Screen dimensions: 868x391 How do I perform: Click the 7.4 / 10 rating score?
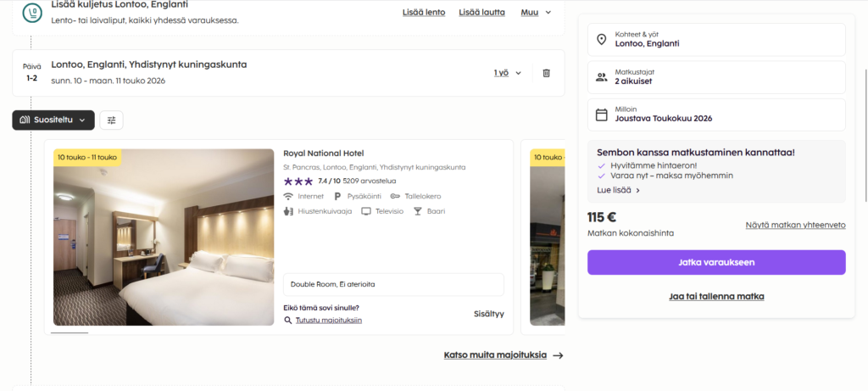pos(330,182)
